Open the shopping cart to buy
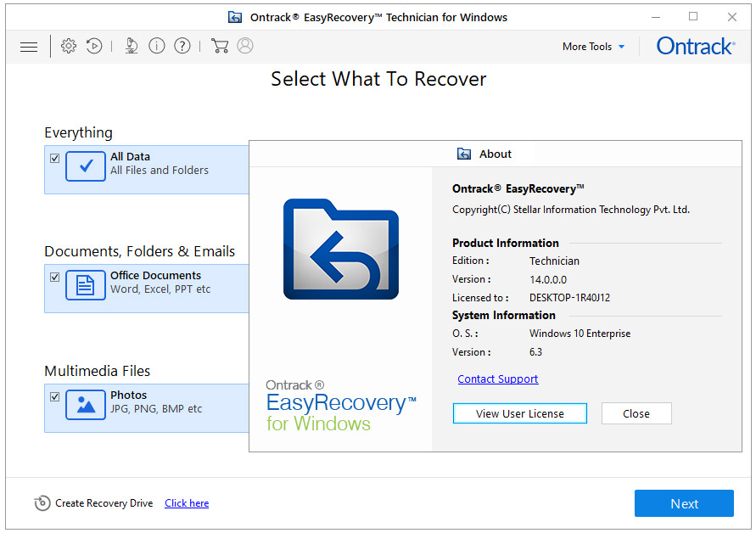The width and height of the screenshot is (756, 533). pos(220,46)
